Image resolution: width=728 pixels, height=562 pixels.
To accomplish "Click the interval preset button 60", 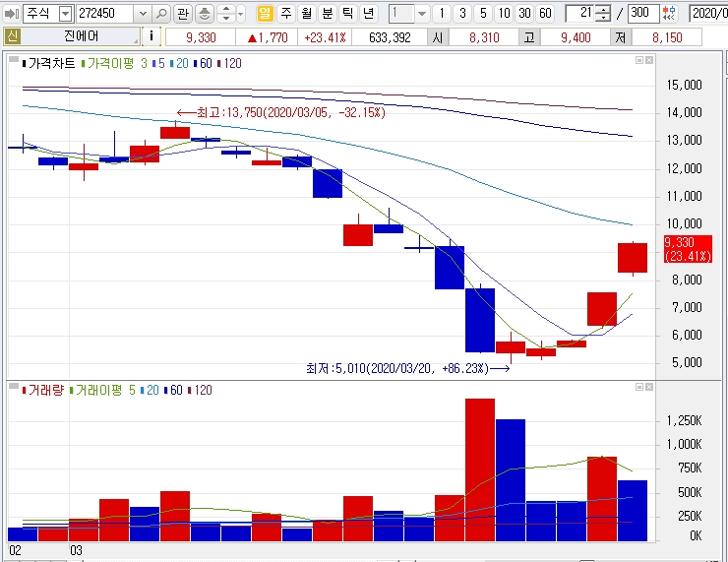I will (546, 14).
